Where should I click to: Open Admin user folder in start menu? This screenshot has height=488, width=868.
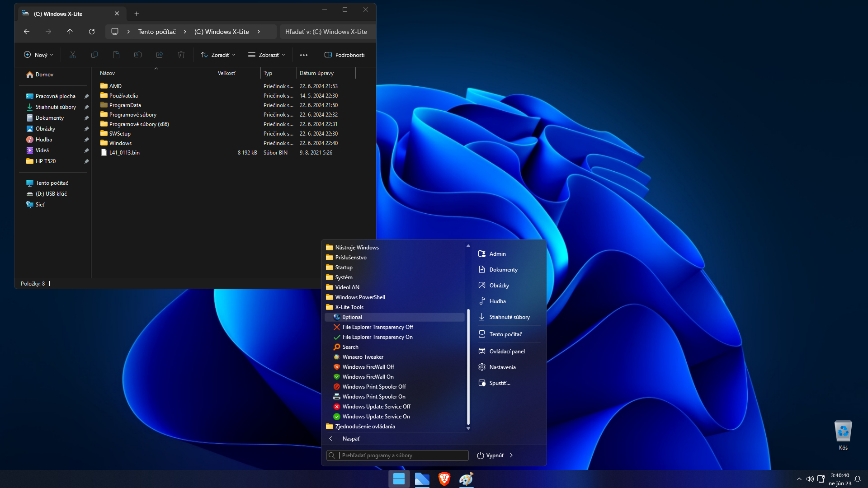click(x=497, y=254)
